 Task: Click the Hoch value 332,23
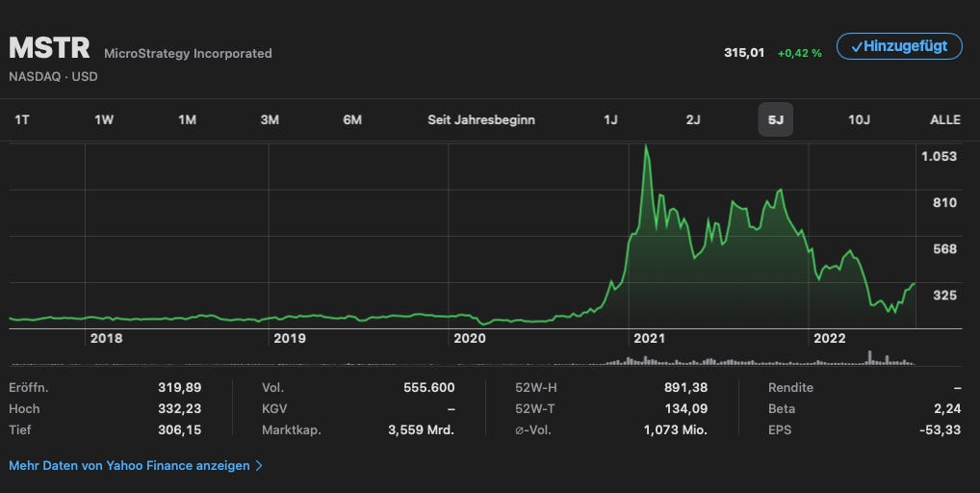click(179, 408)
